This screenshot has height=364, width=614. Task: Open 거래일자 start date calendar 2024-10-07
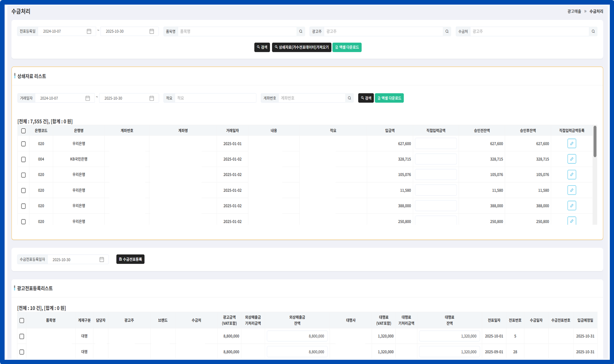point(88,98)
